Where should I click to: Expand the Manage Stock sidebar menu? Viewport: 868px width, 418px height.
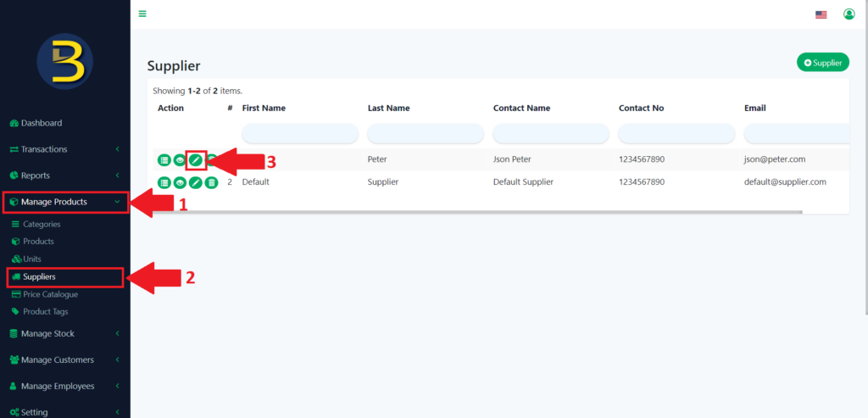[x=65, y=333]
